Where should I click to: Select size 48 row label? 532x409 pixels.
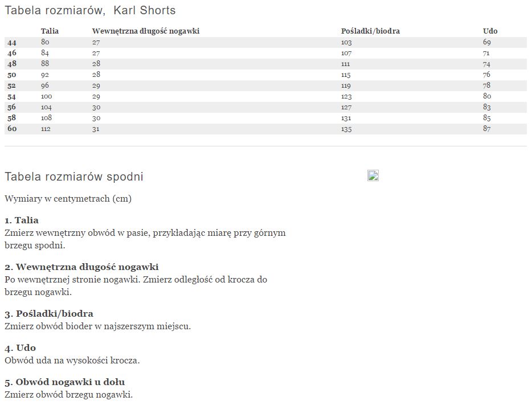(12, 64)
